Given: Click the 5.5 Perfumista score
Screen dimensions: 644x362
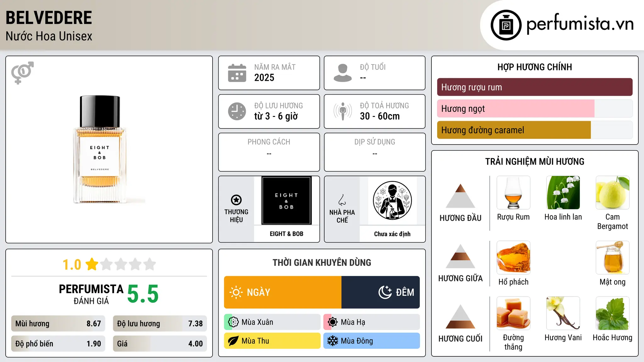Looking at the screenshot, I should [x=143, y=293].
